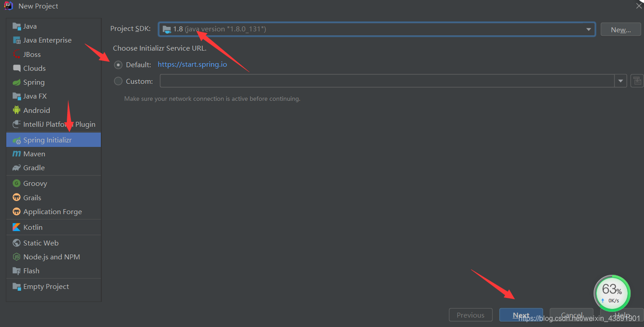The height and width of the screenshot is (327, 644).
Task: Click the JBoss icon
Action: point(17,54)
